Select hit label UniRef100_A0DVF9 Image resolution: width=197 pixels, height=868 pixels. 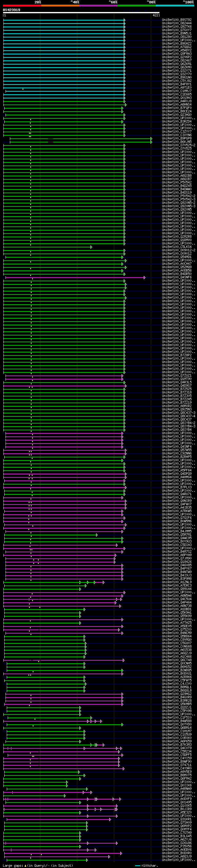click(x=177, y=799)
